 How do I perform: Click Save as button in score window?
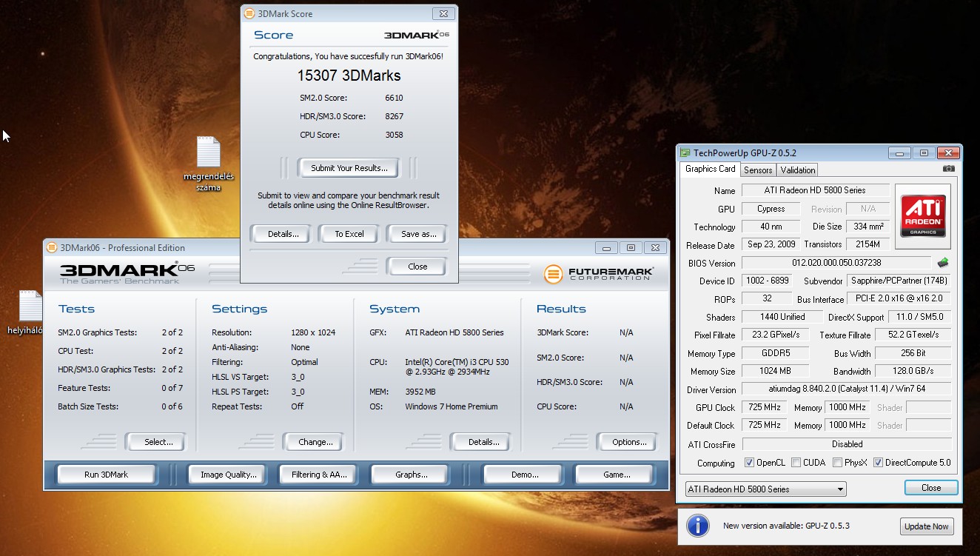[x=418, y=234]
